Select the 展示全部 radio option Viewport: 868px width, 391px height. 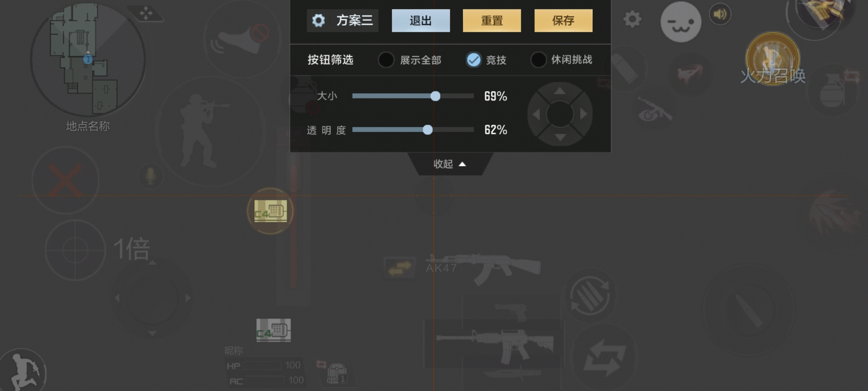(x=410, y=60)
